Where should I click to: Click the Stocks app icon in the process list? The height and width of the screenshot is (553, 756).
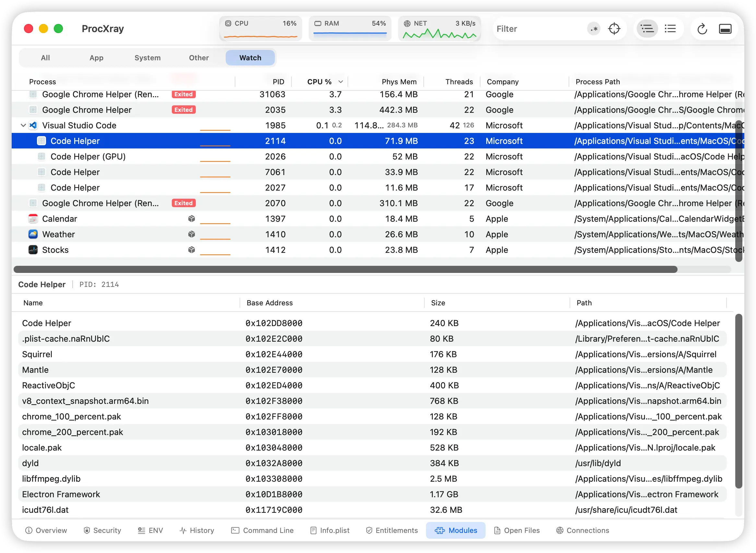32,250
